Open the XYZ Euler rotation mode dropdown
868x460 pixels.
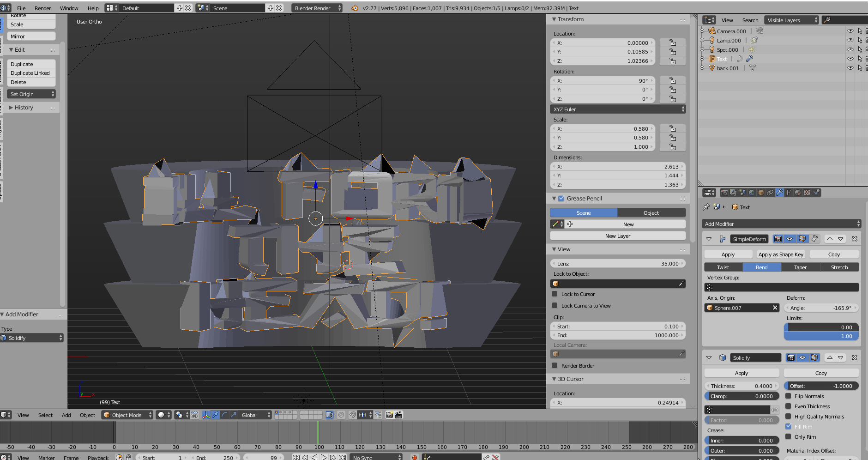(618, 109)
